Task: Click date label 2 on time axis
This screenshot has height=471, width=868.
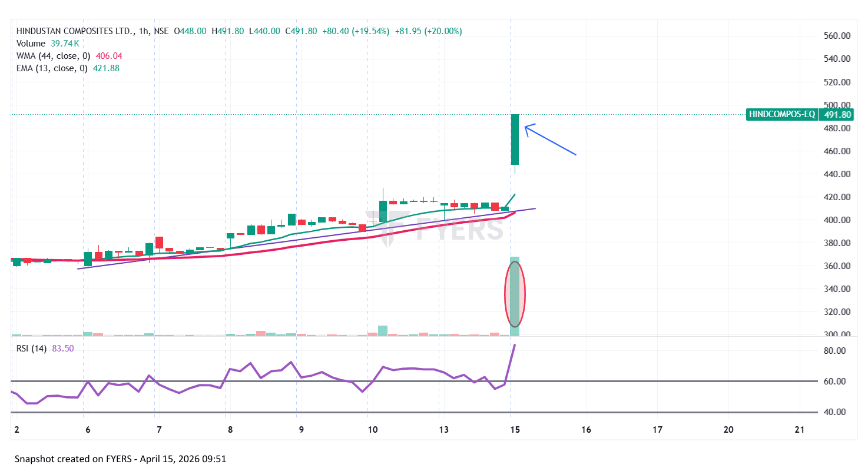Action: (x=16, y=430)
